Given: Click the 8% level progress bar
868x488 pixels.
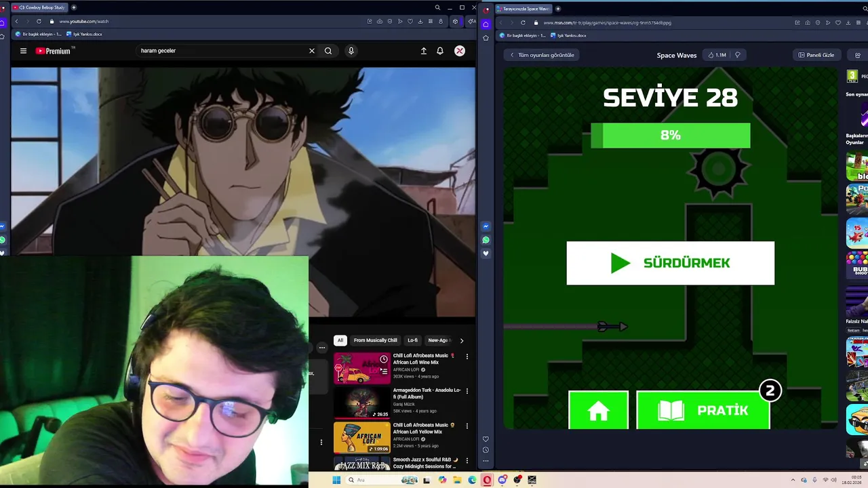Looking at the screenshot, I should pyautogui.click(x=670, y=135).
